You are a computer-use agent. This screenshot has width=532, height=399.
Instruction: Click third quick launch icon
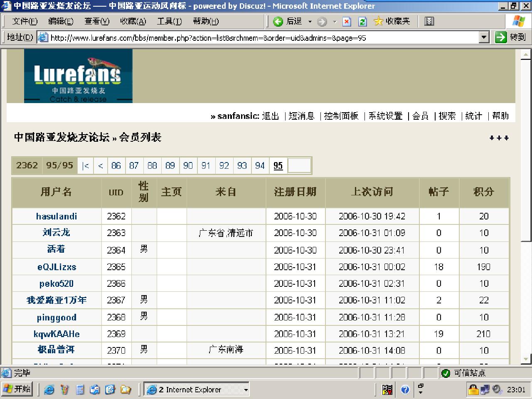point(80,389)
